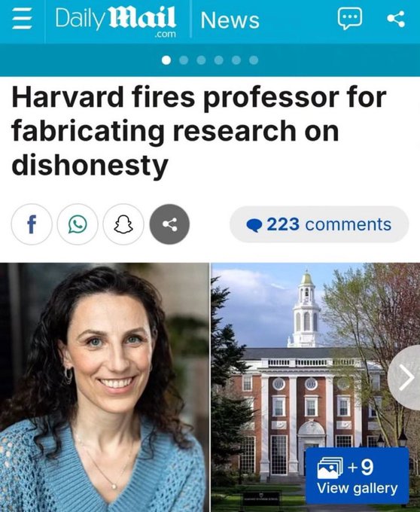Share article on Snapchat
This screenshot has width=420, height=512.
click(x=123, y=224)
